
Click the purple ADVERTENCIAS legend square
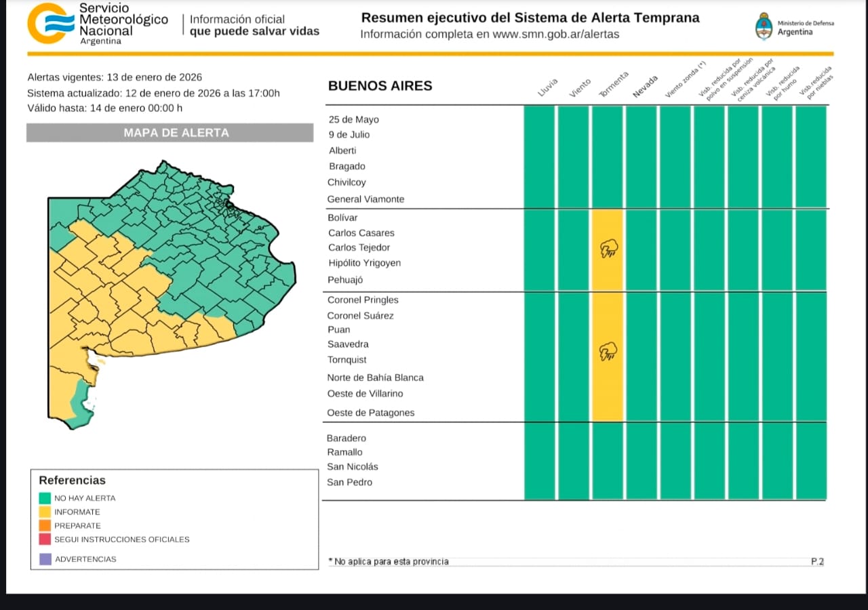tap(45, 559)
